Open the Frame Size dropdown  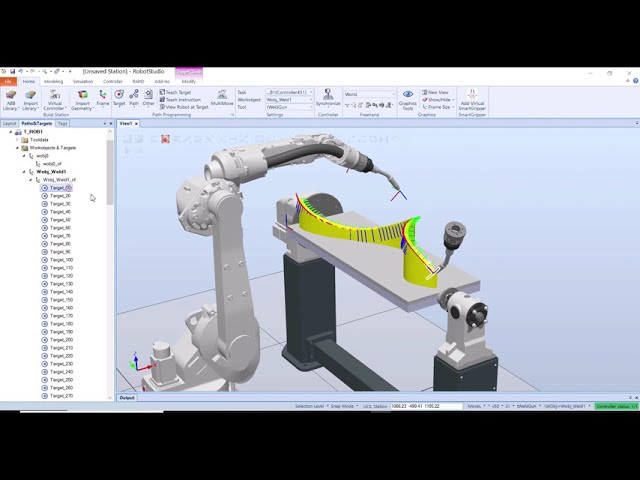(x=438, y=107)
